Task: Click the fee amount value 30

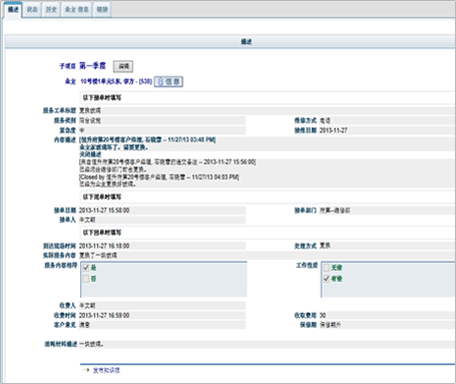Action: tap(323, 315)
